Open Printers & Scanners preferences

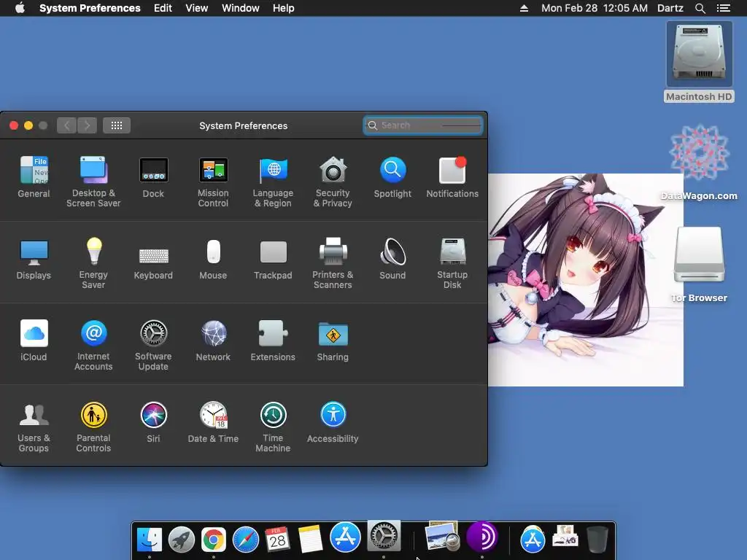point(333,262)
